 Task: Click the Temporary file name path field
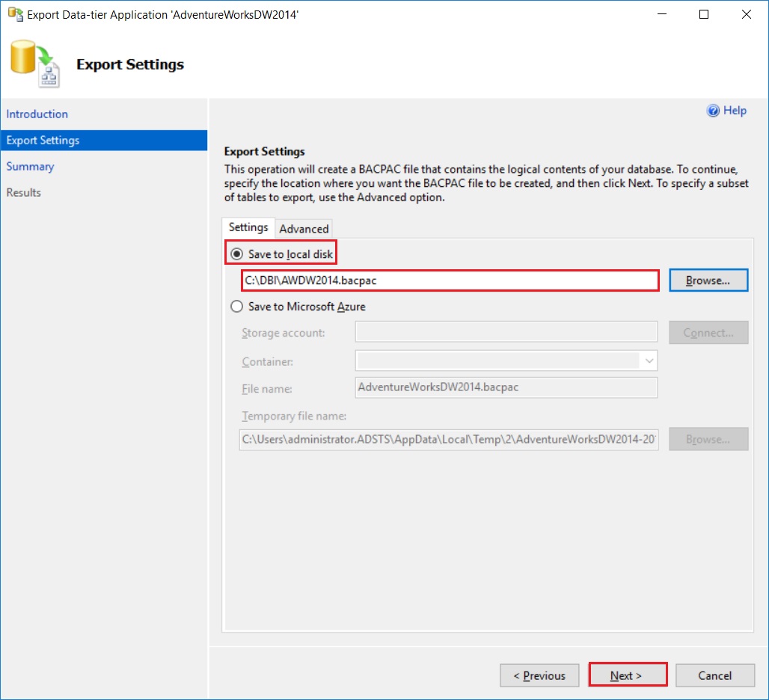pos(449,439)
